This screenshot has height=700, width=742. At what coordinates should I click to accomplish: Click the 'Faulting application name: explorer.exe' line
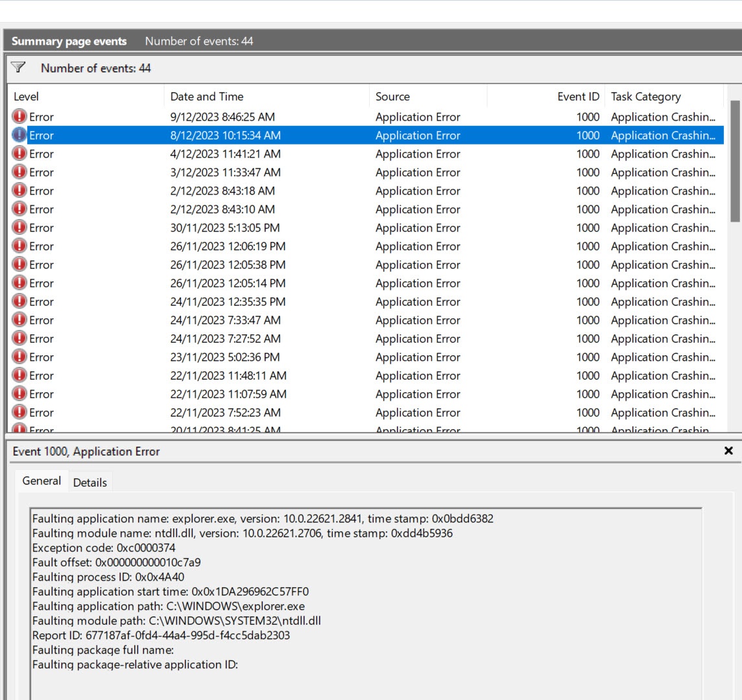point(263,519)
